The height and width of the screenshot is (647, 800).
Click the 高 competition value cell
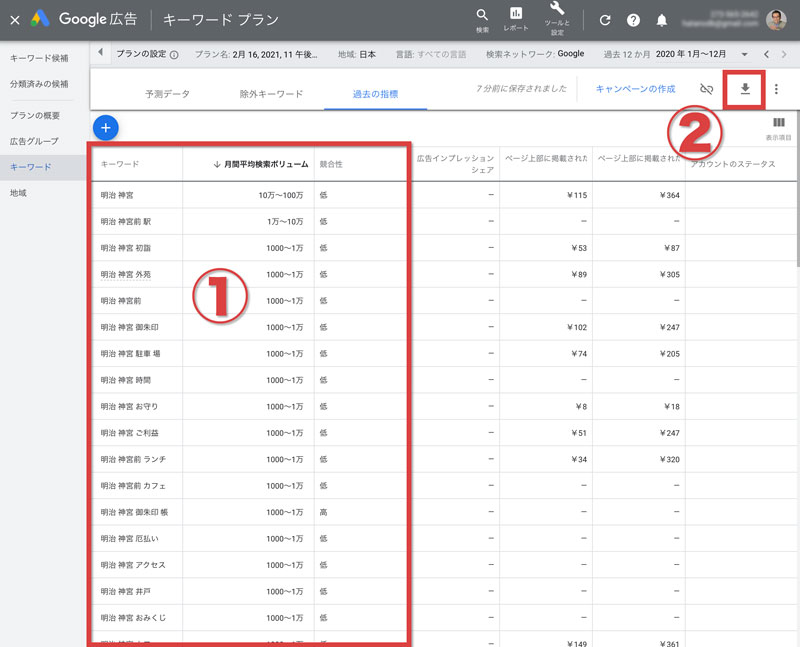(x=323, y=512)
